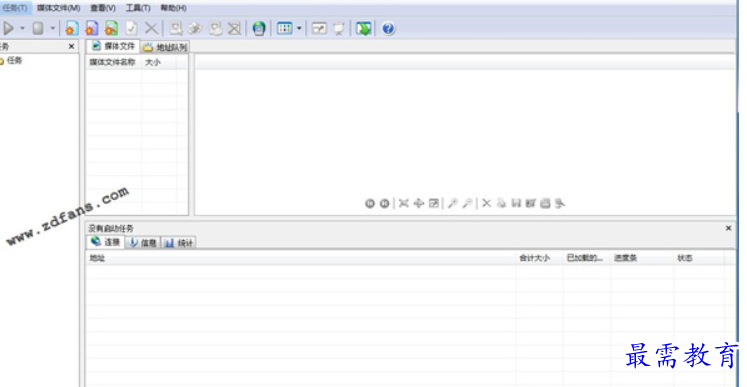Click the greyed find media file icon
This screenshot has width=747, height=387.
[x=176, y=29]
